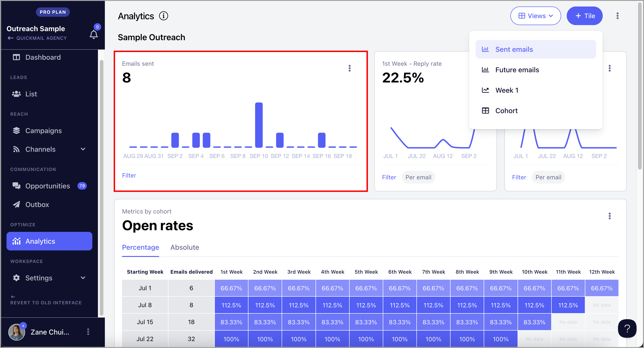This screenshot has height=348, width=644.
Task: Click the Settings gear icon
Action: (x=16, y=278)
